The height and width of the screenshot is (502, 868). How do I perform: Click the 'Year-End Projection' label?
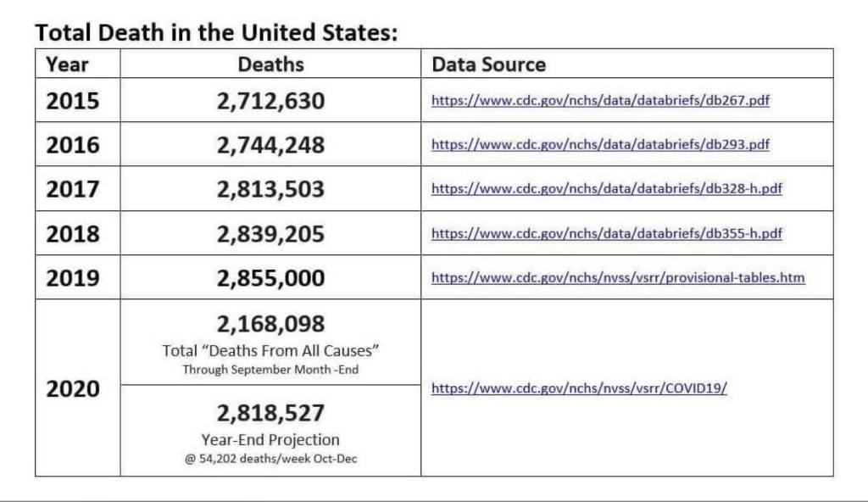270,439
